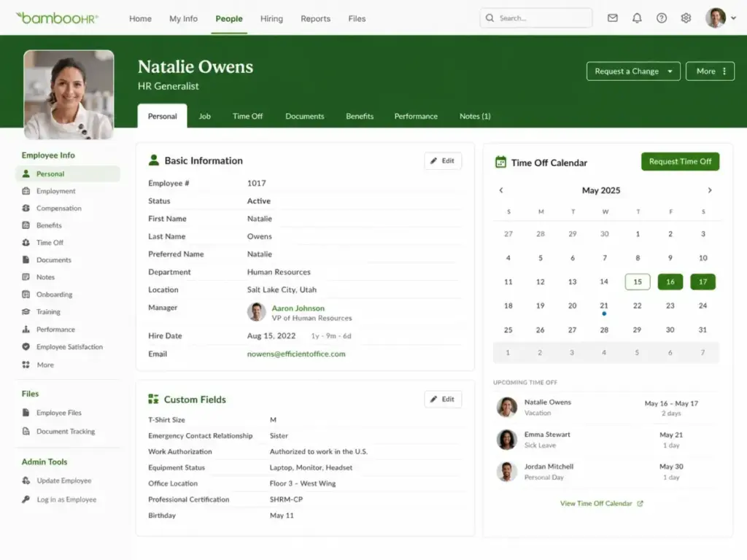This screenshot has width=747, height=560.
Task: Go to next month in calendar
Action: (710, 190)
